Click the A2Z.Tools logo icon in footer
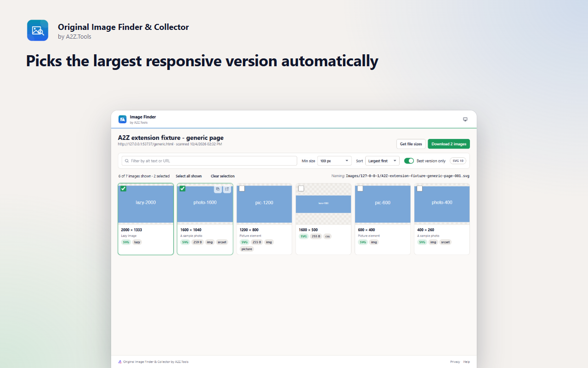Image resolution: width=588 pixels, height=368 pixels. pos(120,362)
